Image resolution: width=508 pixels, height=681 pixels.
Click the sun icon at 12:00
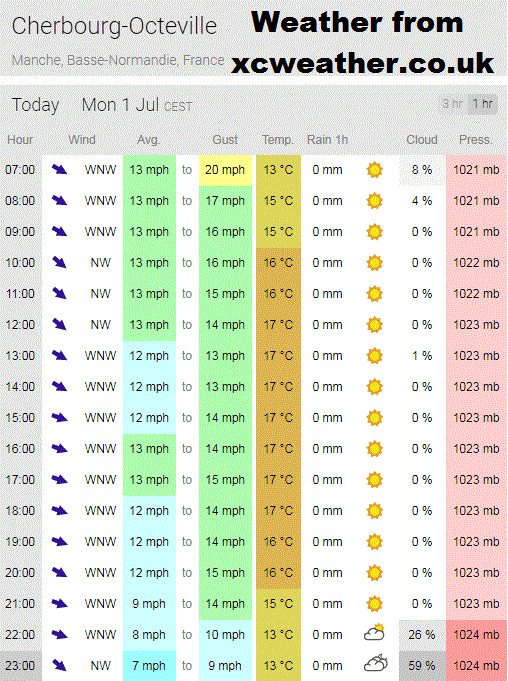point(374,325)
